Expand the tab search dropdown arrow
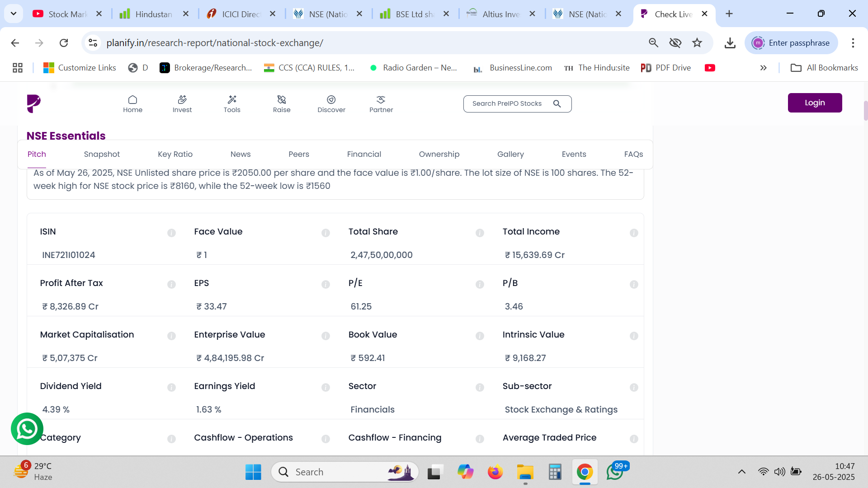This screenshot has height=488, width=868. click(14, 14)
